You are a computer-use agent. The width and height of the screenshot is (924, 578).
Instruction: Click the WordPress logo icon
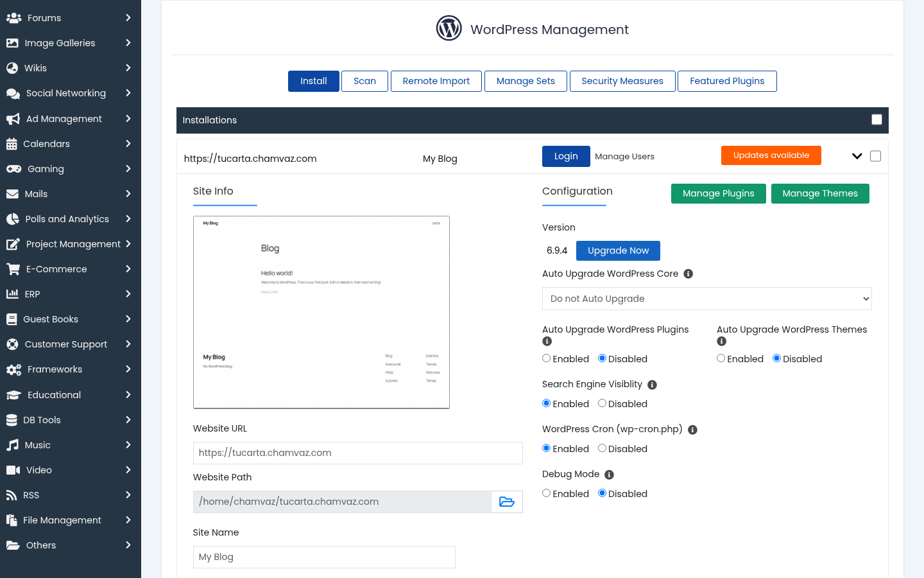tap(449, 28)
